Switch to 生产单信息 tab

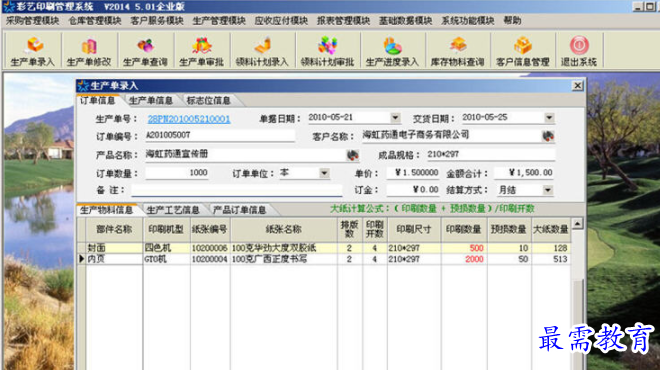coord(151,101)
